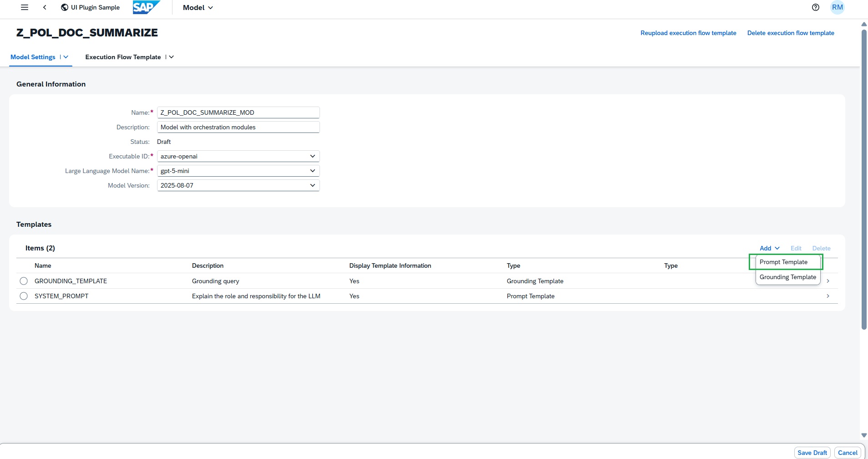Screen dimensions: 868x459
Task: Click the Name column header
Action: pyautogui.click(x=43, y=265)
